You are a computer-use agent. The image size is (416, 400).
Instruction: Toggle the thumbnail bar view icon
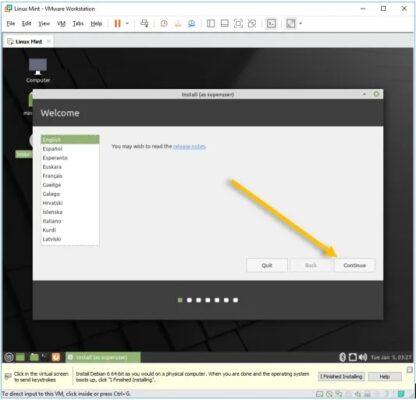[224, 23]
